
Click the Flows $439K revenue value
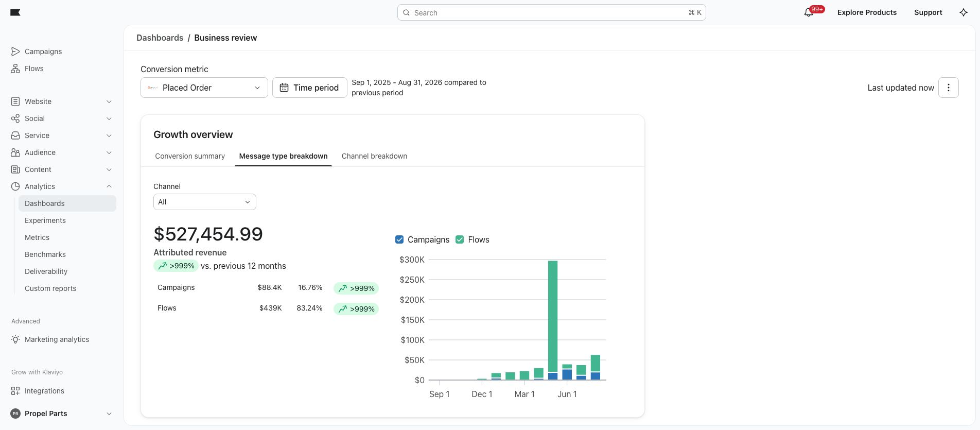271,308
